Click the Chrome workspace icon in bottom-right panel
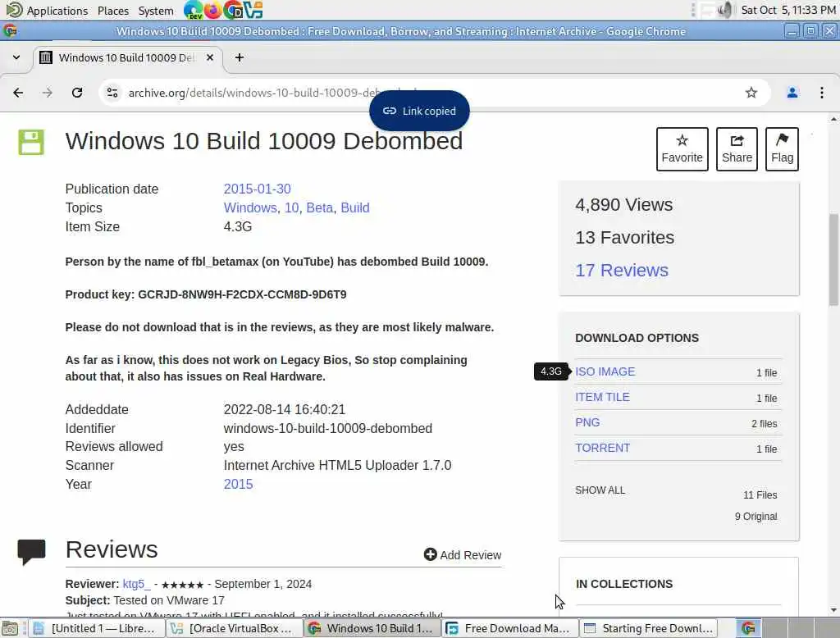Viewport: 840px width, 638px height. 748,628
